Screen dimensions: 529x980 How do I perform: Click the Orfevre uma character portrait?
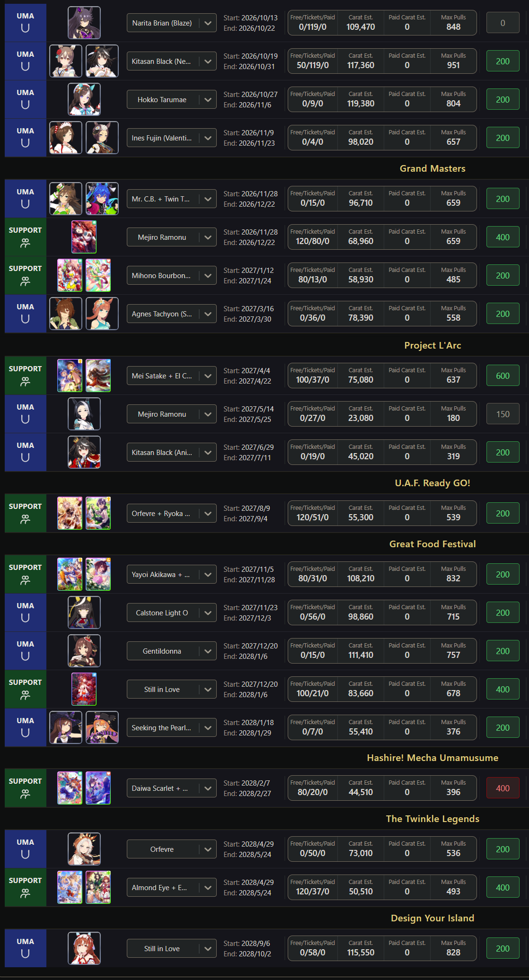(84, 849)
